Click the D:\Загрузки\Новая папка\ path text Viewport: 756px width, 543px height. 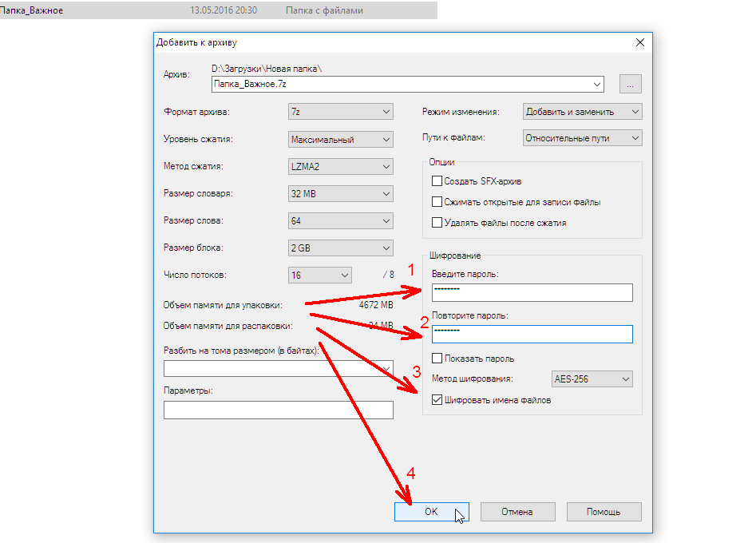(267, 69)
